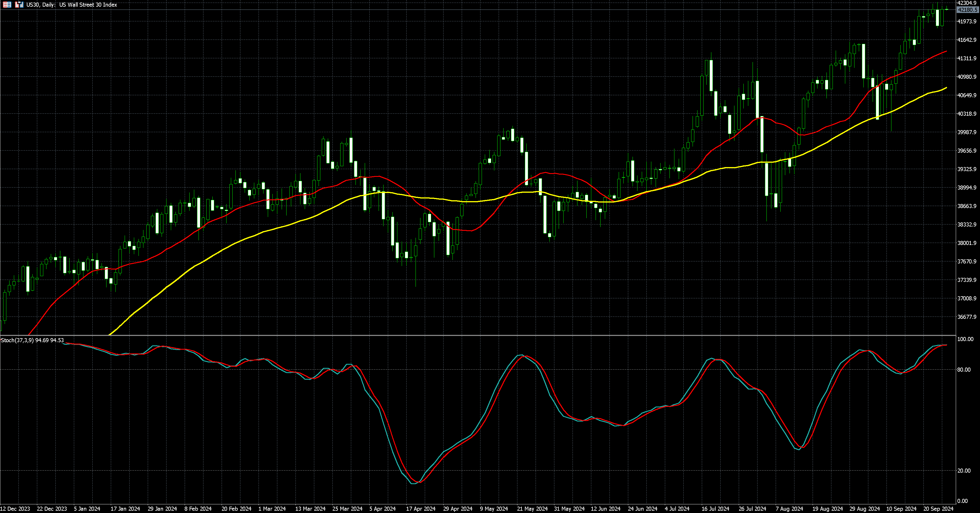Image resolution: width=980 pixels, height=513 pixels.
Task: Click the stochastic 20.00 level label
Action: point(964,471)
